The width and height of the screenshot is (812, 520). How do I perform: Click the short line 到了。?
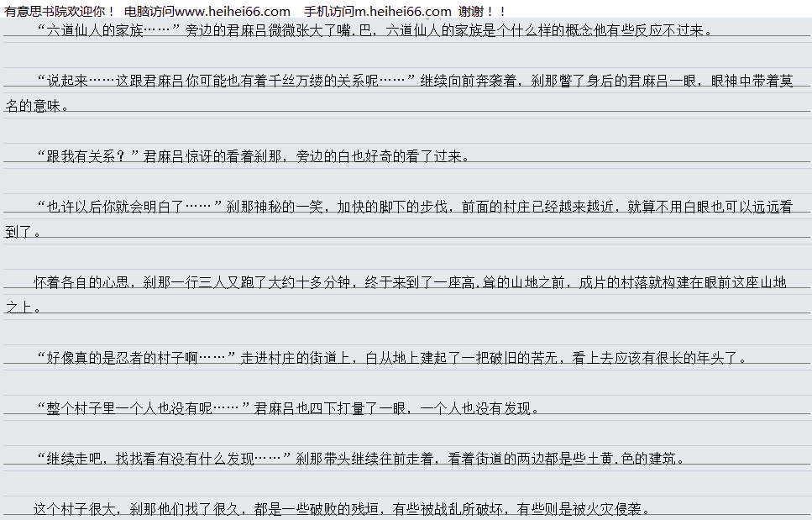(x=24, y=232)
